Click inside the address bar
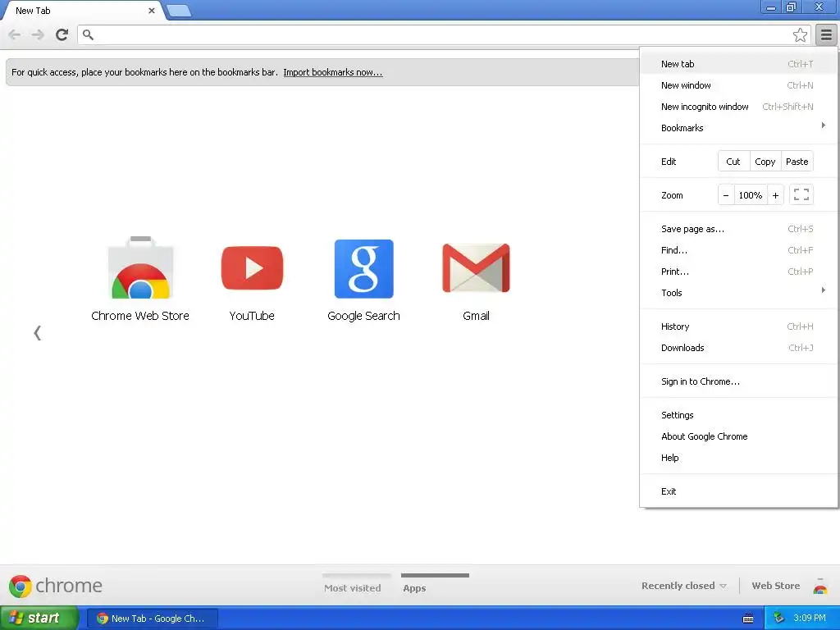 pyautogui.click(x=442, y=34)
